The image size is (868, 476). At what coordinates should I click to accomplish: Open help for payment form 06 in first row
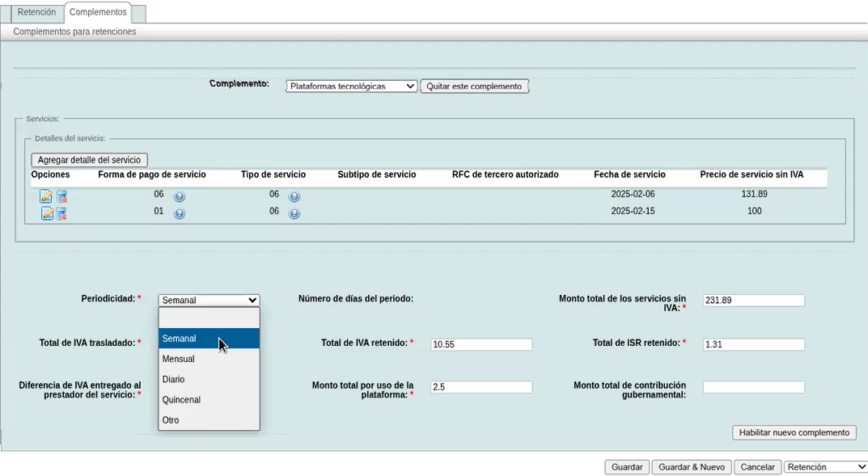click(x=180, y=197)
